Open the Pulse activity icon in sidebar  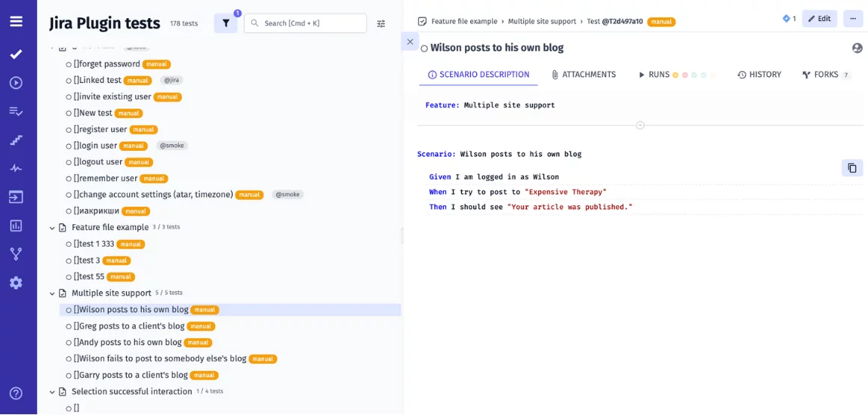[16, 168]
